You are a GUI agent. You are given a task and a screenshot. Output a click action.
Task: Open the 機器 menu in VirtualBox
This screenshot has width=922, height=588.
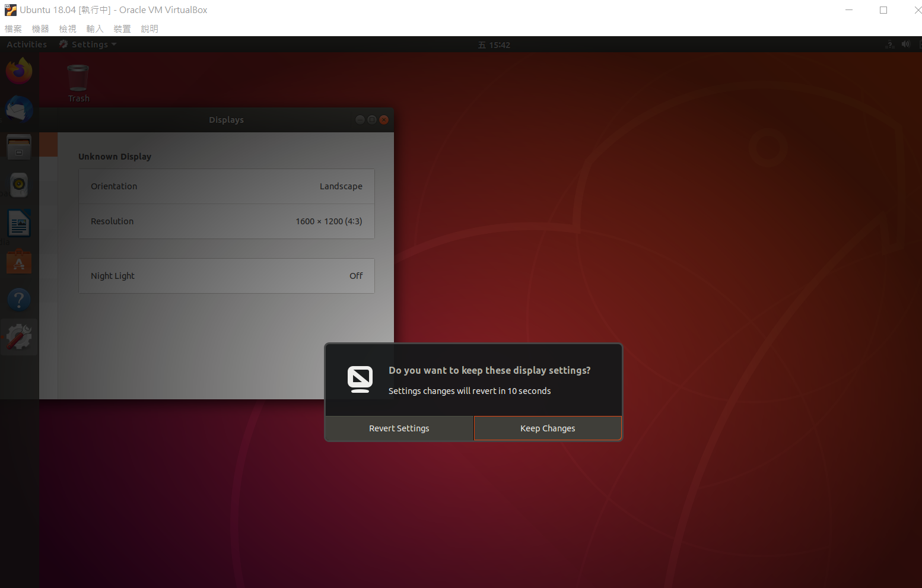tap(40, 28)
